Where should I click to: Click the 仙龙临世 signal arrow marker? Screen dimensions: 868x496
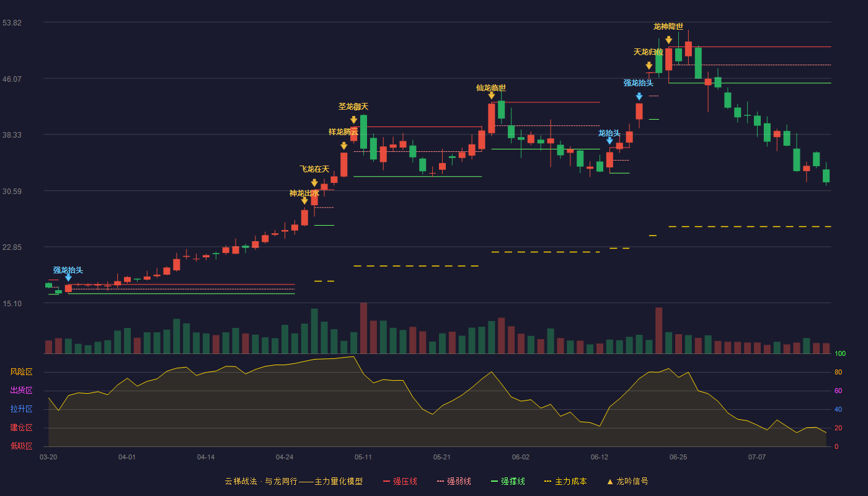pos(491,95)
